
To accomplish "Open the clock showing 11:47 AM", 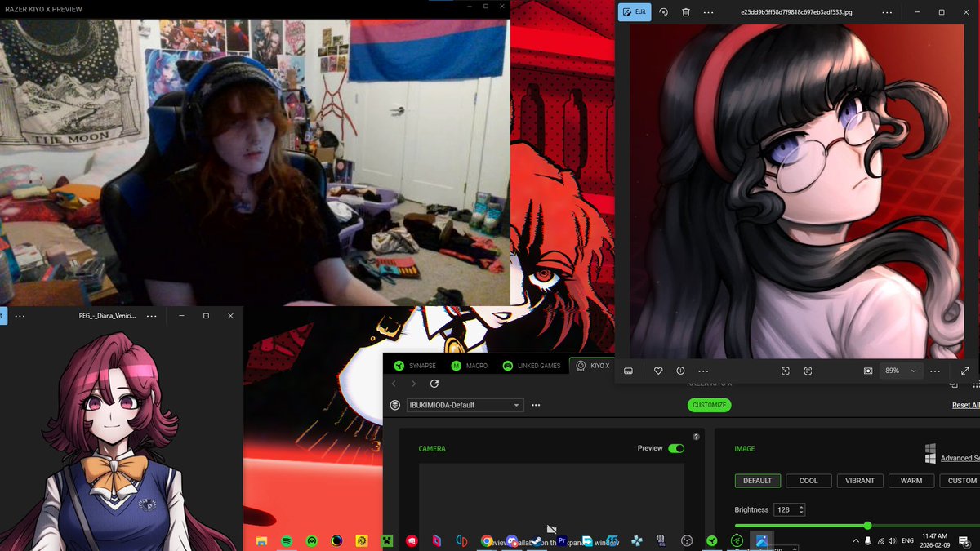I will [x=934, y=540].
